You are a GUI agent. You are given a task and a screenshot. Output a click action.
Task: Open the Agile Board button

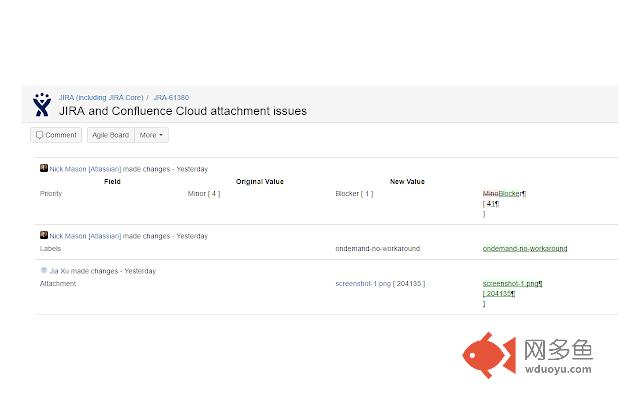pos(111,135)
